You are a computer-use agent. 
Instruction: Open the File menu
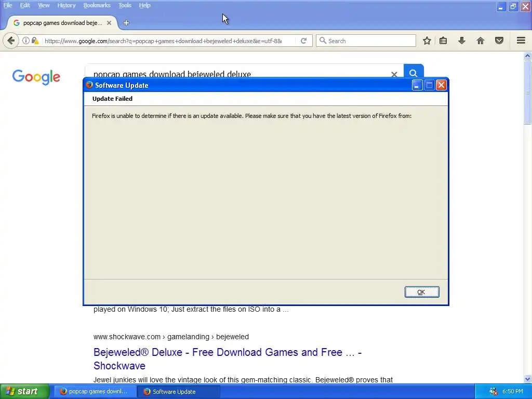tap(8, 5)
